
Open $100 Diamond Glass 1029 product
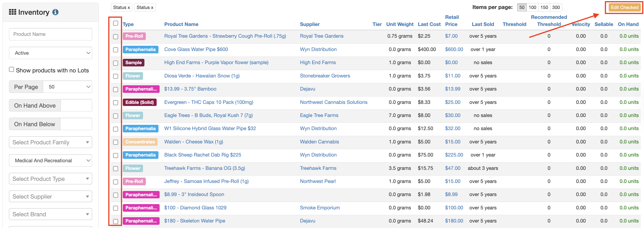coord(195,208)
